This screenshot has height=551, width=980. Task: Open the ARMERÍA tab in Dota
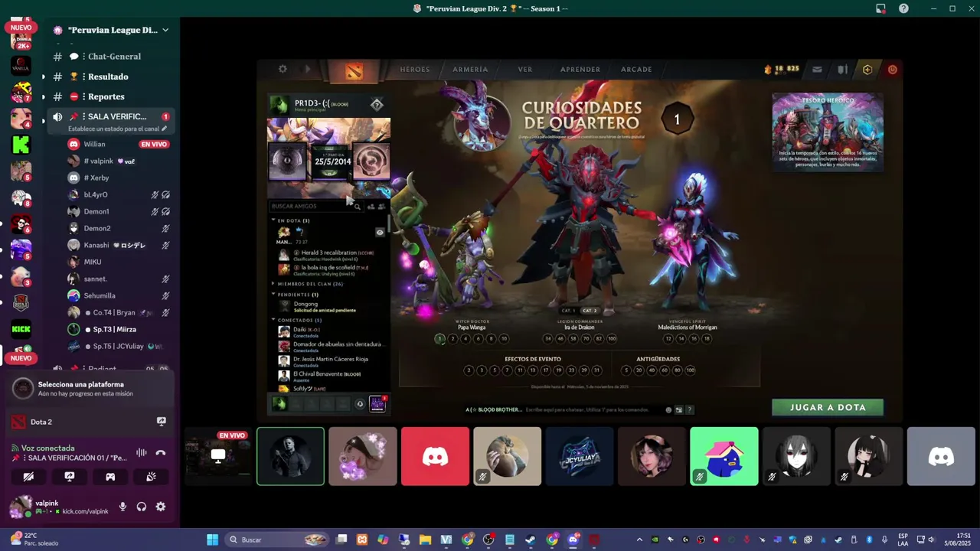coord(470,70)
